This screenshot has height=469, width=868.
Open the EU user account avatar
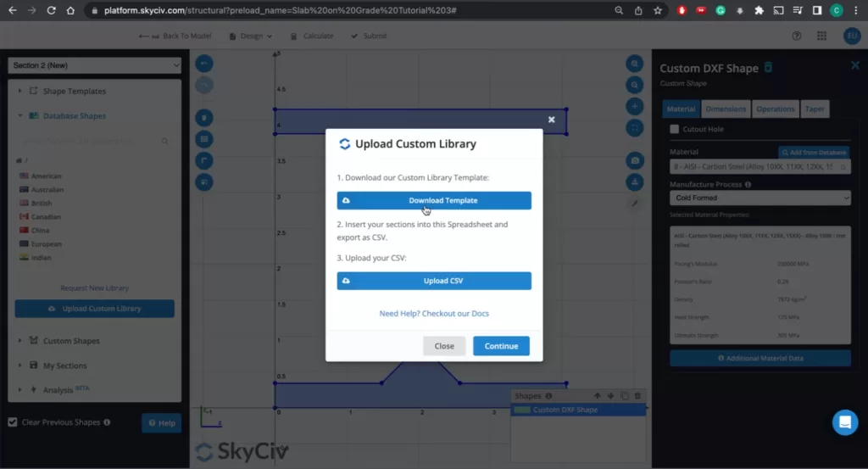(x=852, y=36)
